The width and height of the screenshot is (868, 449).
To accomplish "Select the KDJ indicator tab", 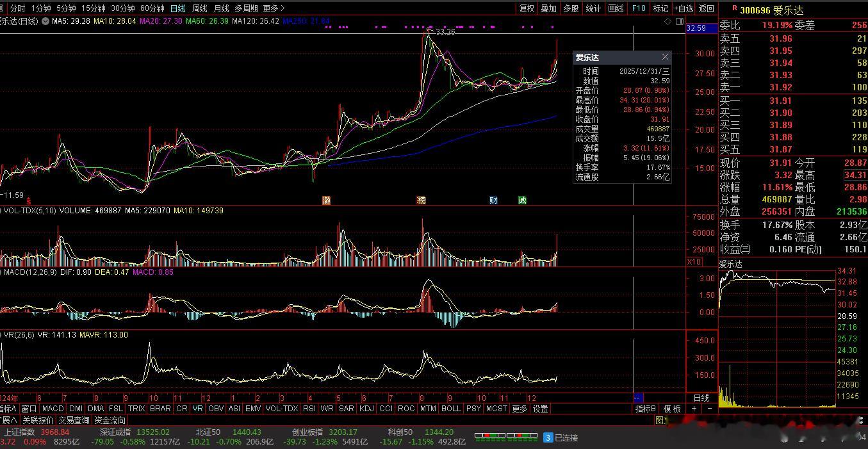I will point(366,409).
